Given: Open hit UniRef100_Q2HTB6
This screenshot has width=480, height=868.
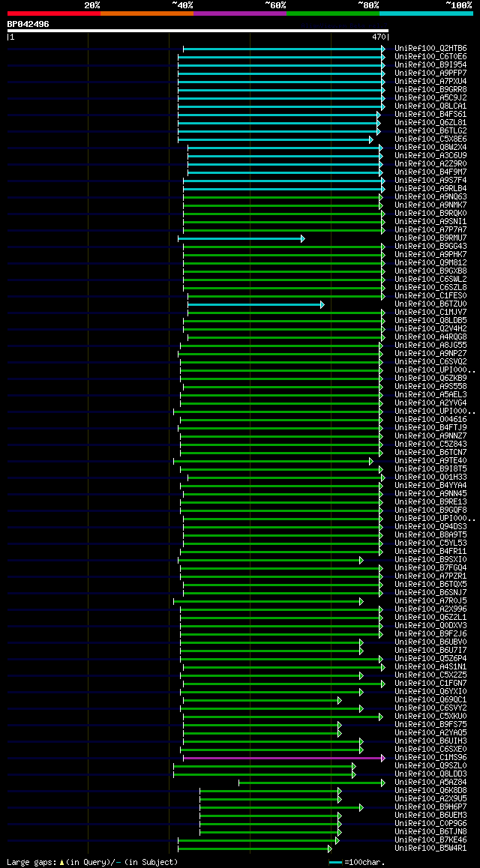Looking at the screenshot, I should coord(430,49).
